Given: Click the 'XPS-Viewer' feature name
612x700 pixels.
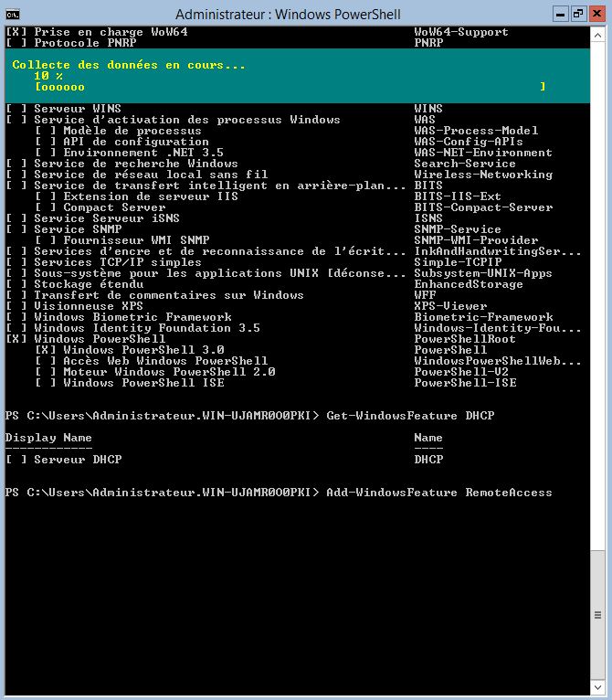Looking at the screenshot, I should (x=450, y=306).
